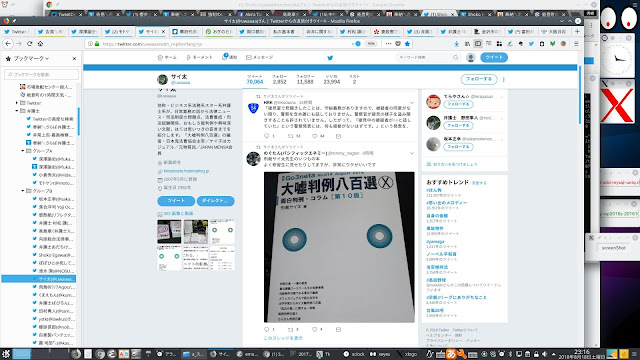
Task: Open the Firefox hamburger menu
Action: point(576,44)
